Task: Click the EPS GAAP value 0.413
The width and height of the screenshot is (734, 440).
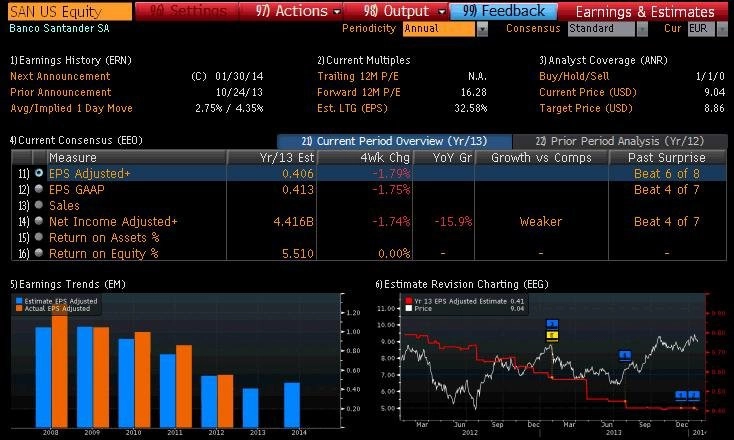Action: (298, 190)
